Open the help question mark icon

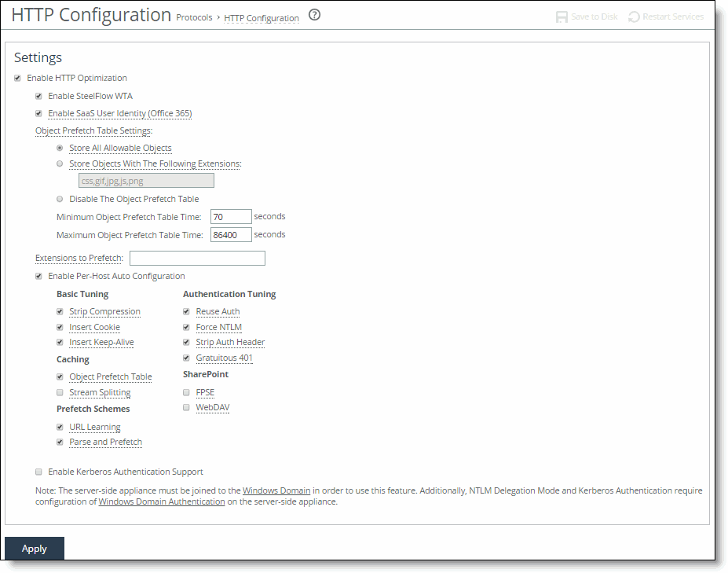click(314, 14)
